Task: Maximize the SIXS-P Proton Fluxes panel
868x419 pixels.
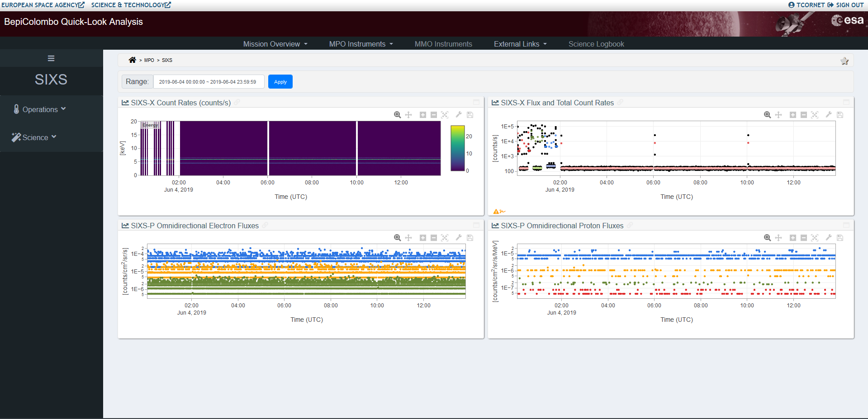Action: coord(846,225)
